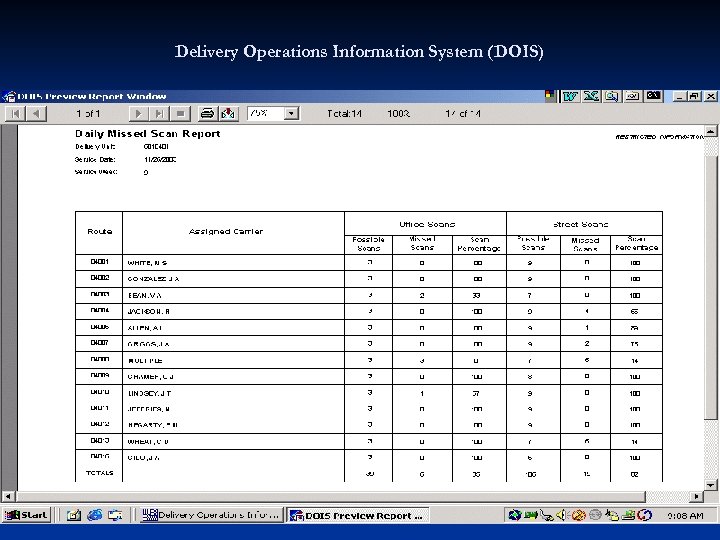The width and height of the screenshot is (720, 540).
Task: Select carrier GONZALEZ row name
Action: (x=153, y=279)
